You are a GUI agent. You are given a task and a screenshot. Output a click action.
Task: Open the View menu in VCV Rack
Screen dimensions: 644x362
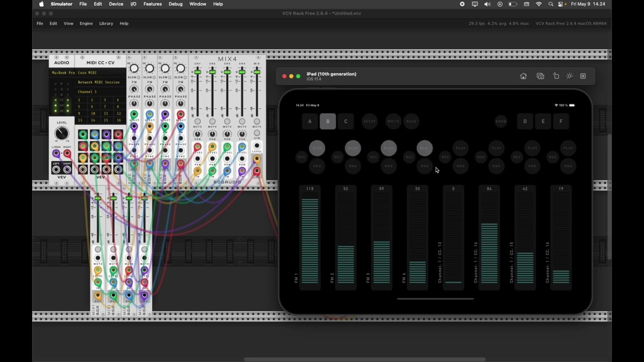pos(68,24)
